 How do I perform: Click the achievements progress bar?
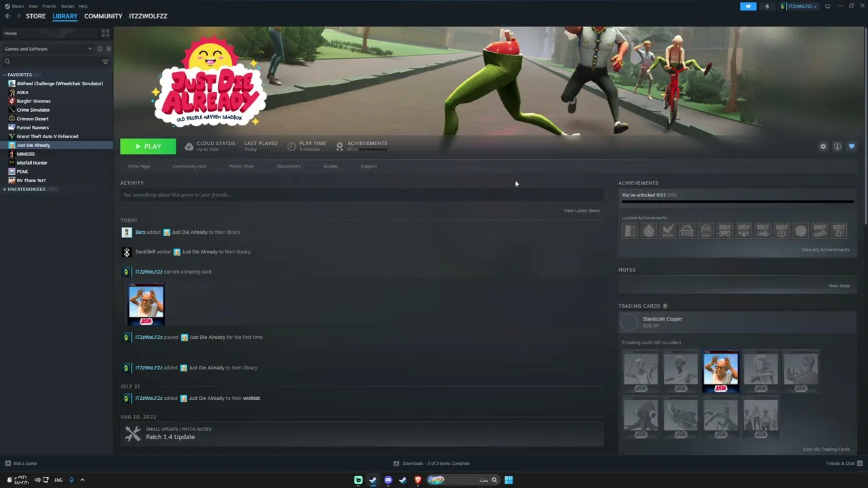pos(737,201)
